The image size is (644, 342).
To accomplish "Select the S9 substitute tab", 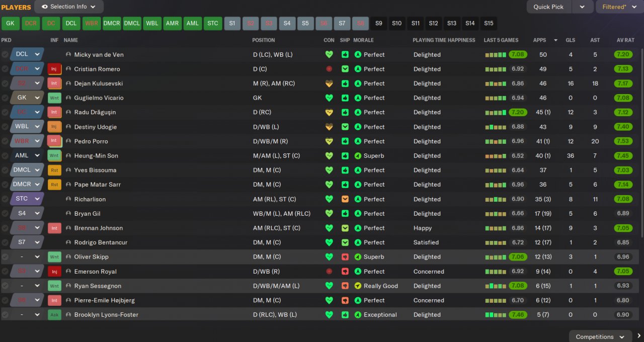I will click(x=378, y=23).
